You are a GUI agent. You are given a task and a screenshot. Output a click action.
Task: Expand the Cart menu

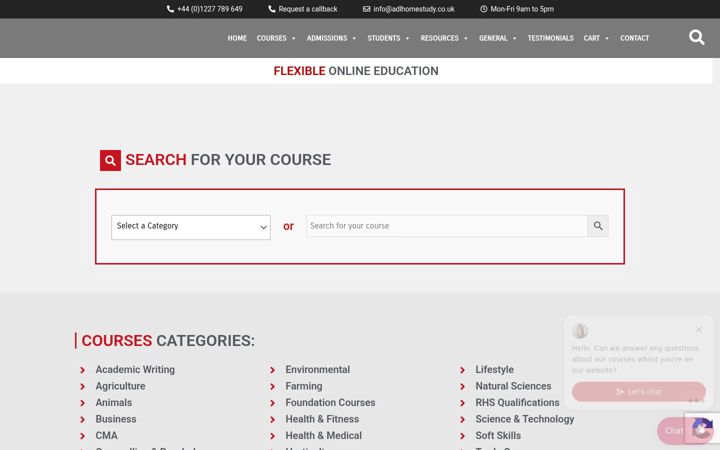[596, 38]
